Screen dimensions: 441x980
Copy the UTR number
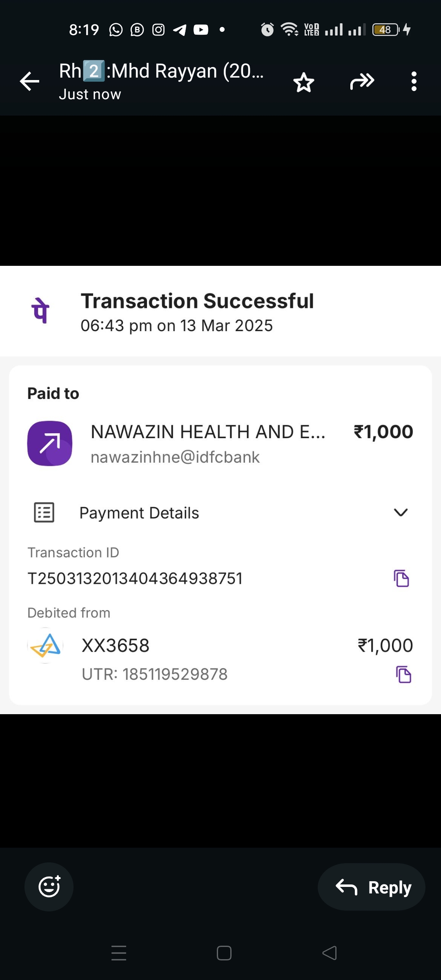click(x=403, y=674)
